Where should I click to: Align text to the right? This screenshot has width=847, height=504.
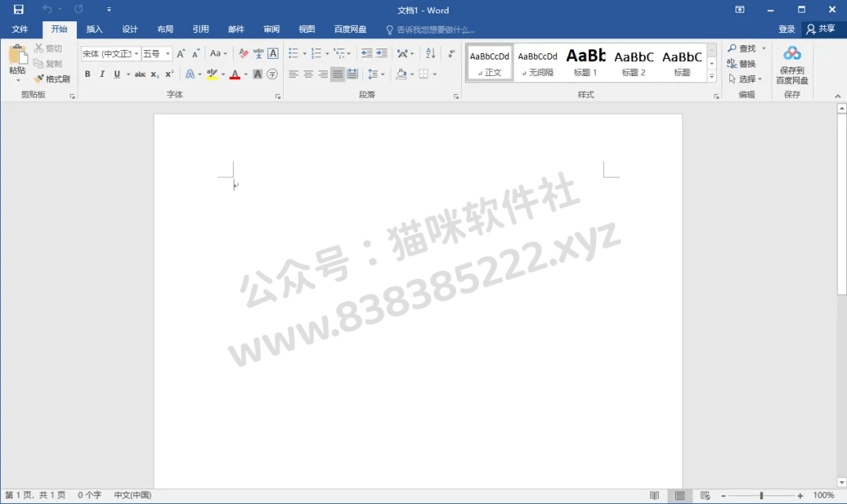tap(322, 74)
